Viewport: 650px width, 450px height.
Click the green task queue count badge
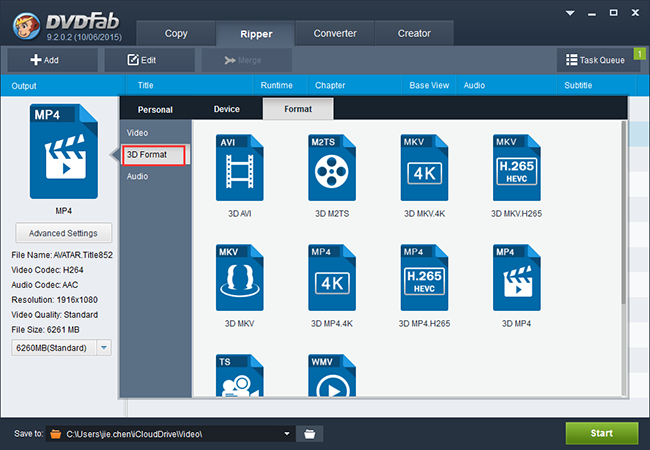[x=639, y=53]
